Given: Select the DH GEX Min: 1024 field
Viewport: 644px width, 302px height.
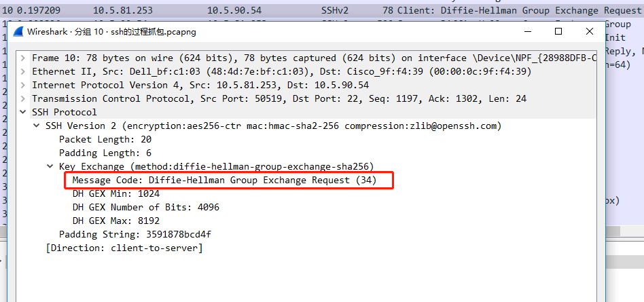Looking at the screenshot, I should coord(115,194).
